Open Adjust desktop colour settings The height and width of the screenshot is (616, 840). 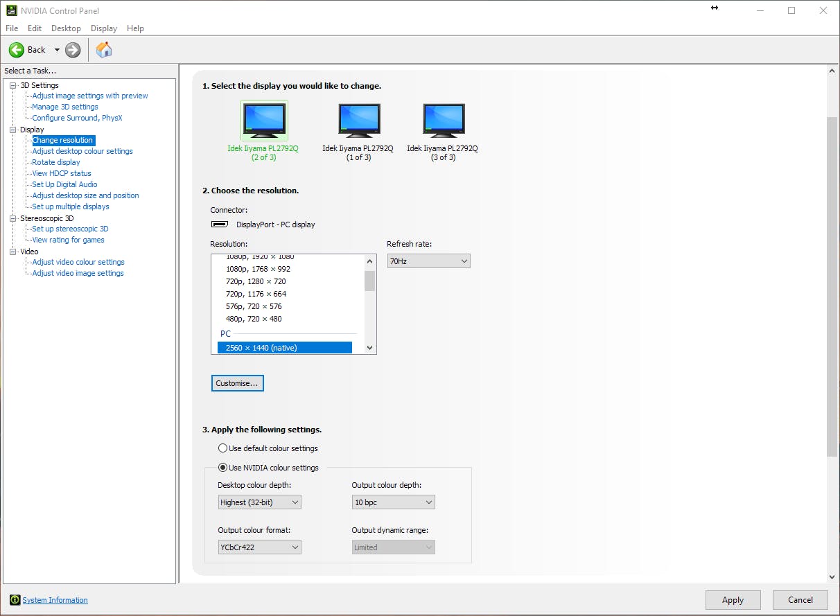click(x=82, y=151)
